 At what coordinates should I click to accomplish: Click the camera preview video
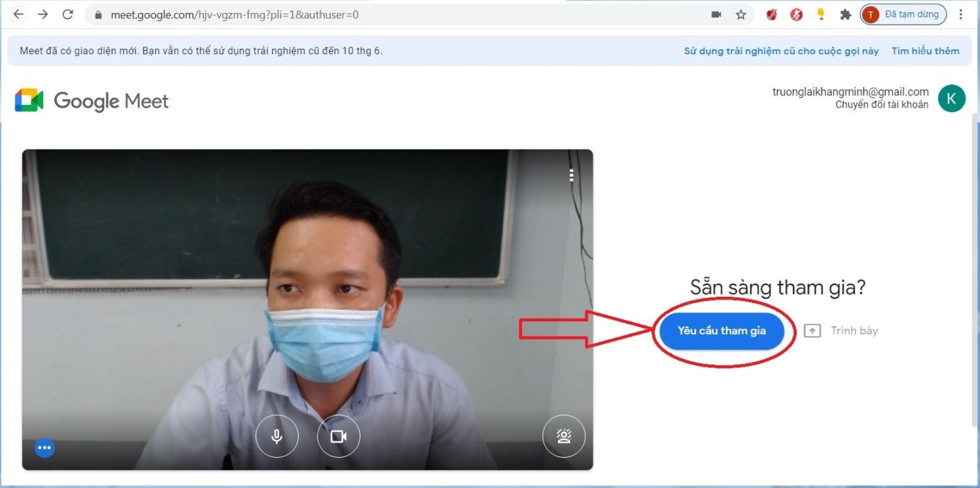click(x=307, y=310)
